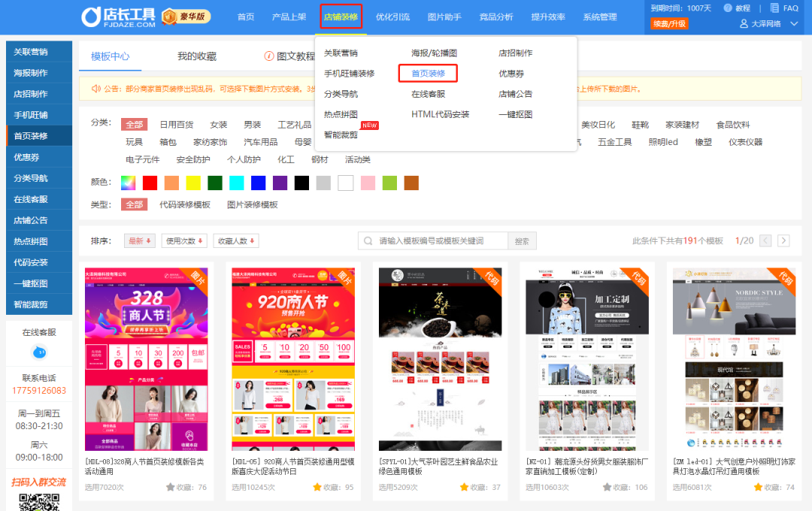Favorite template with 收藏: 106 star

click(x=607, y=487)
